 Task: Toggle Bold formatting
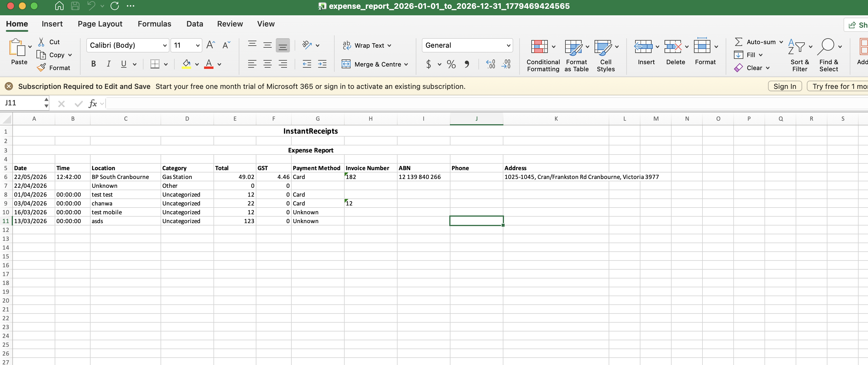tap(93, 64)
